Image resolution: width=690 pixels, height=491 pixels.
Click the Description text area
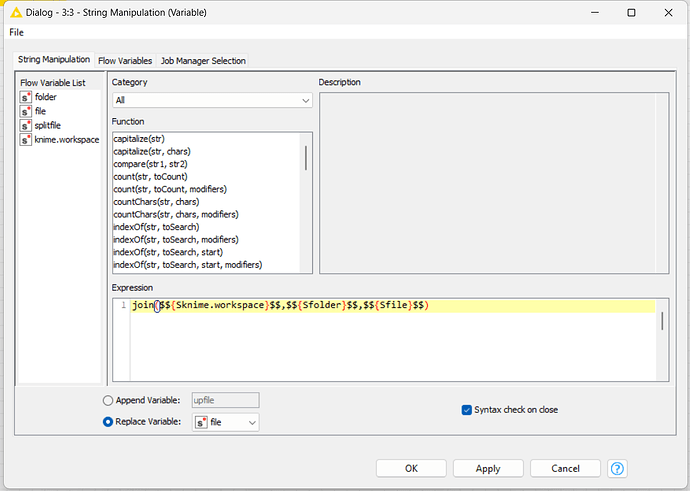(x=494, y=183)
